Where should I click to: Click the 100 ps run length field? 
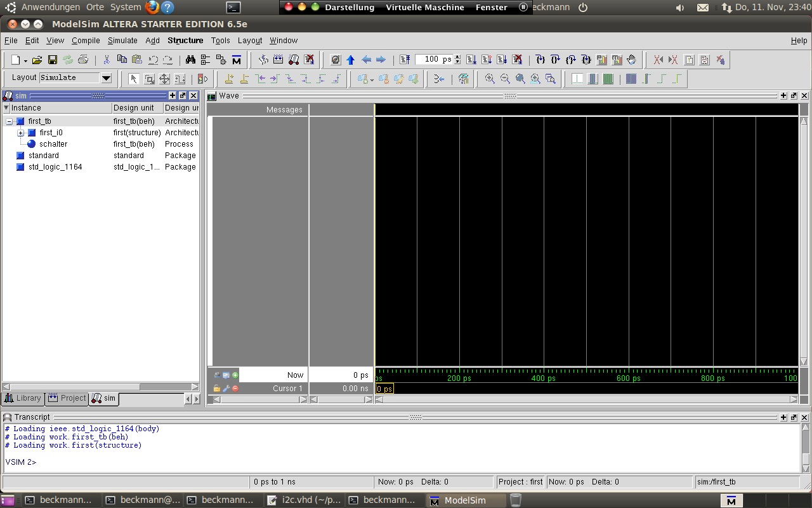[x=434, y=60]
